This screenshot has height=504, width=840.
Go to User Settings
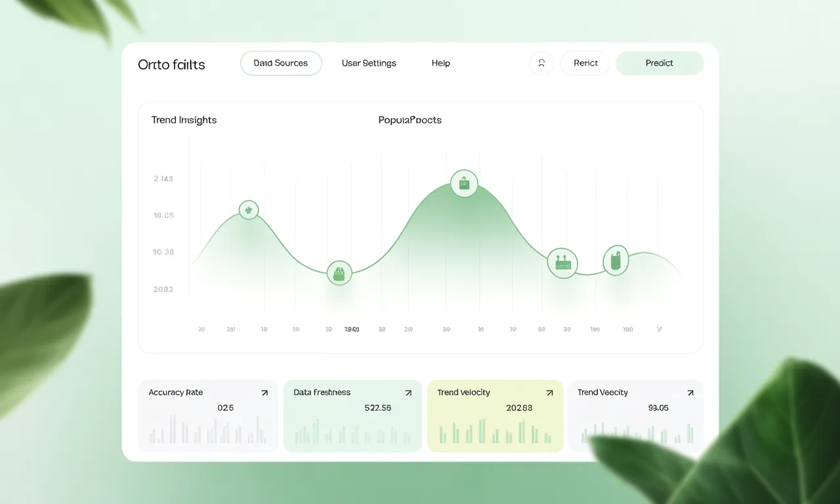click(x=369, y=63)
